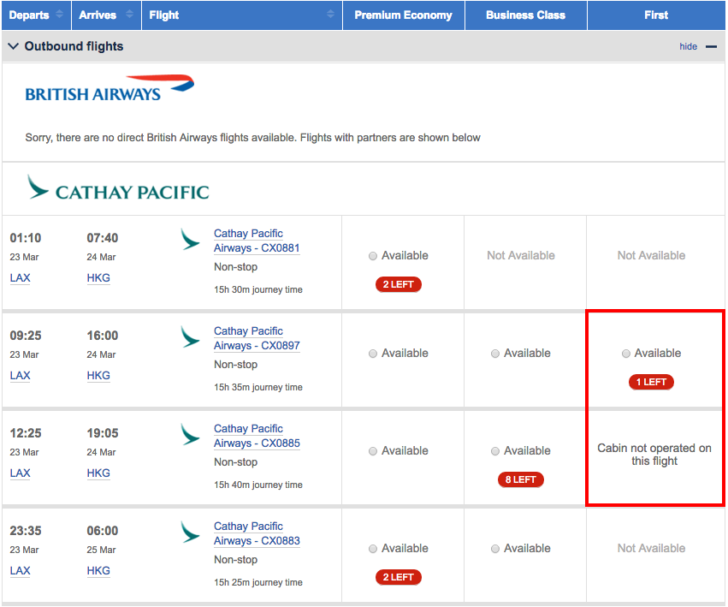728x607 pixels.
Task: Click the '25 Mar' arrival date
Action: (x=101, y=549)
